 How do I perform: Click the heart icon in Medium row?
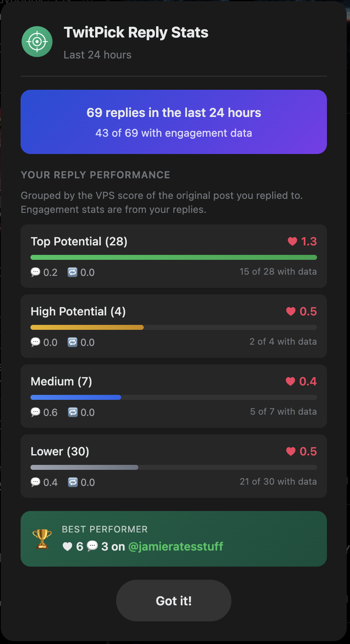[x=290, y=382]
